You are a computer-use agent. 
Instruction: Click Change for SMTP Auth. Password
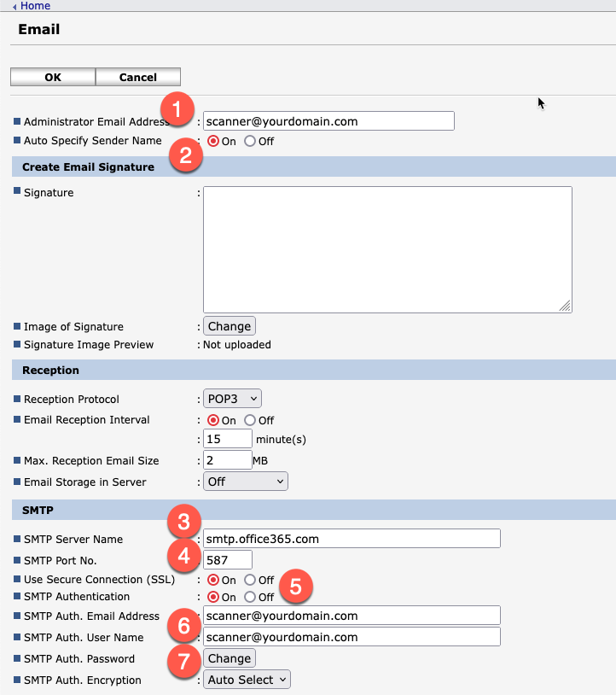point(230,658)
